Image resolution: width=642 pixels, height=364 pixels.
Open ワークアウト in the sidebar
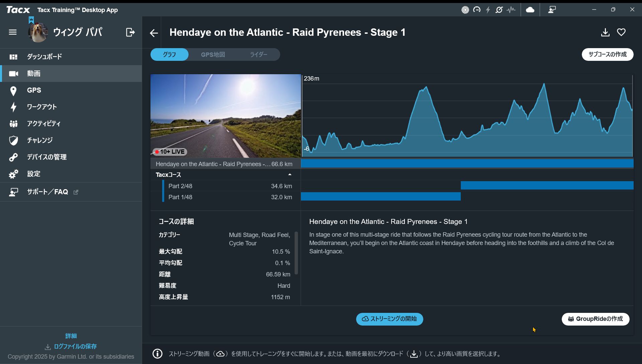pos(71,107)
